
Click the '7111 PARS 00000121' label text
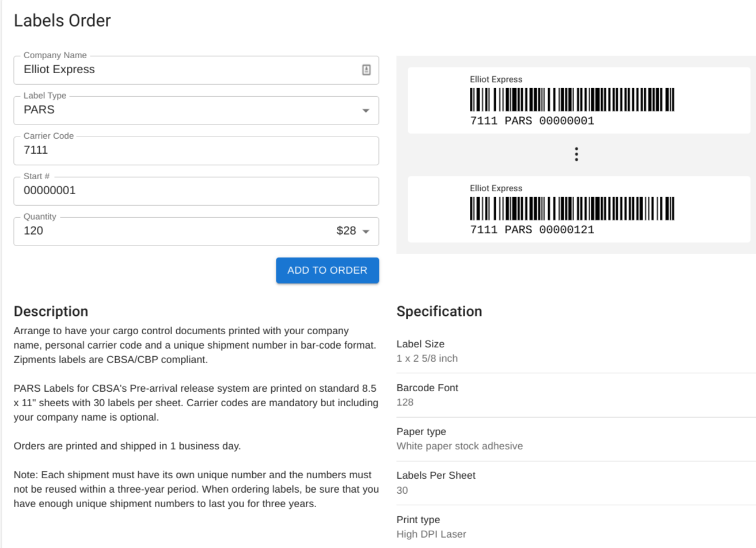coord(532,230)
